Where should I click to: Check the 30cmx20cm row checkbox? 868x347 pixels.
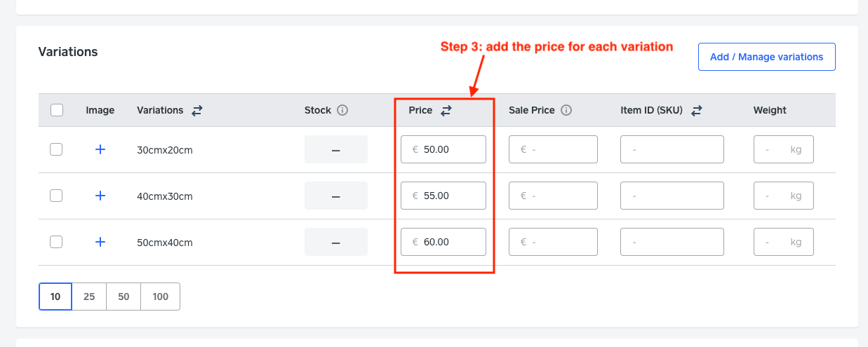pos(57,149)
